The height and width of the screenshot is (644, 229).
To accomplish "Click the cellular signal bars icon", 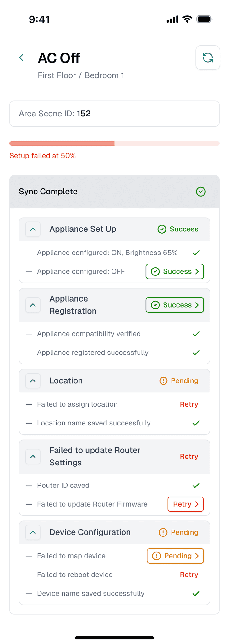I will [x=172, y=19].
